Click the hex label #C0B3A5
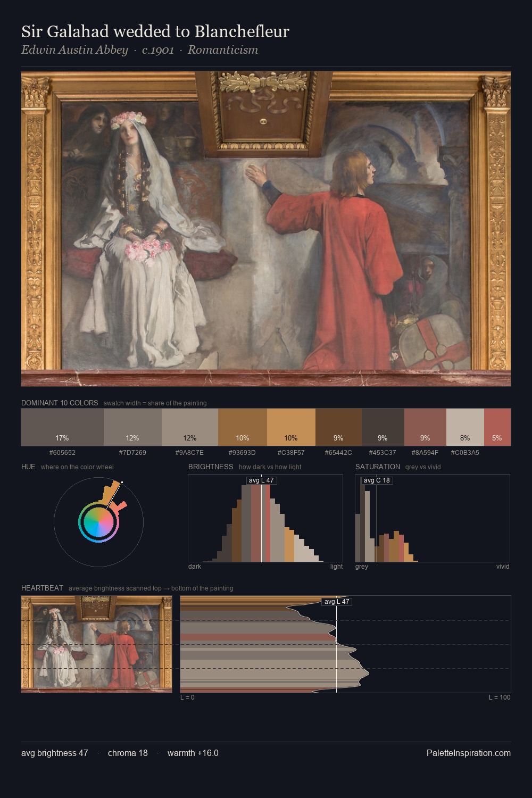532x798 pixels. [x=465, y=453]
